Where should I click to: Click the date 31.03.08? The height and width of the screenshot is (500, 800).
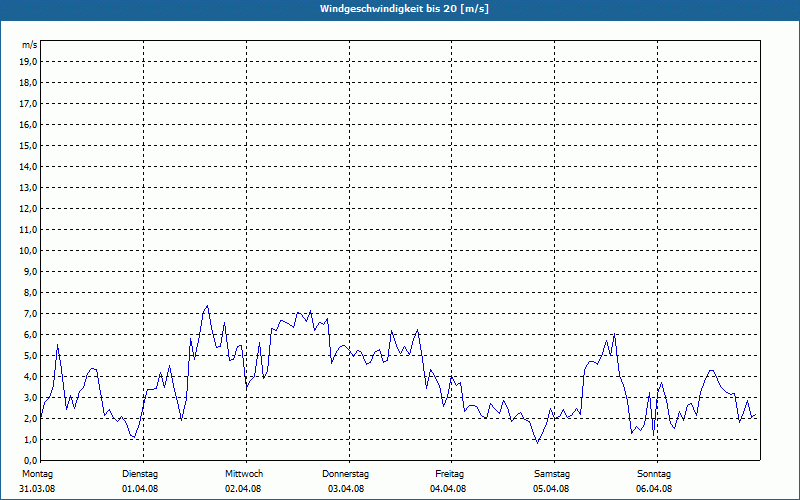point(37,489)
